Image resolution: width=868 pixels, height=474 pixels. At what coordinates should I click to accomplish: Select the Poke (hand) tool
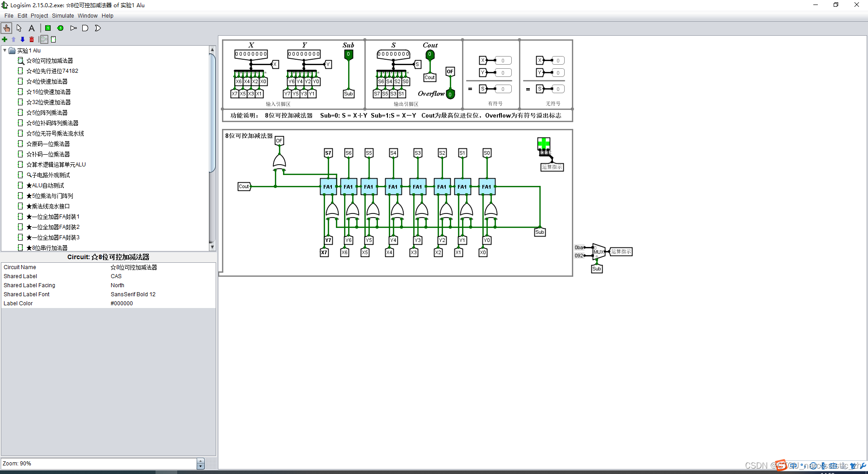point(7,28)
